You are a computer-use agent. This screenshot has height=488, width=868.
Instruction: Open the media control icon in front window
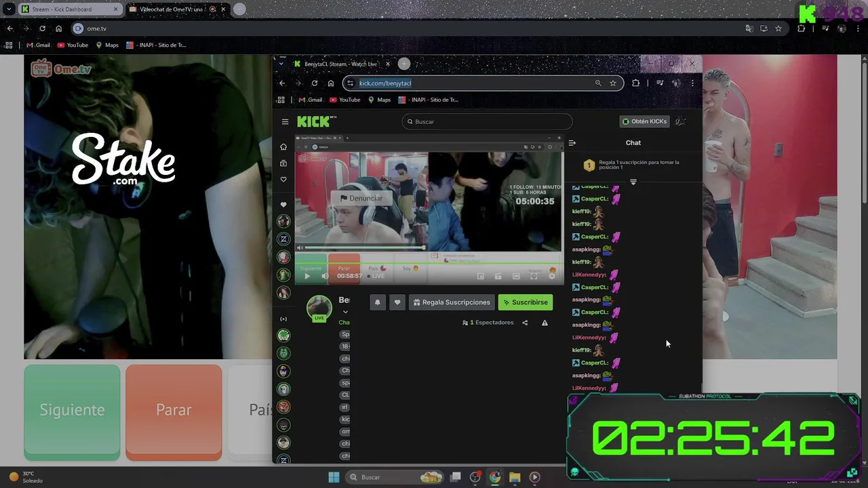(660, 83)
